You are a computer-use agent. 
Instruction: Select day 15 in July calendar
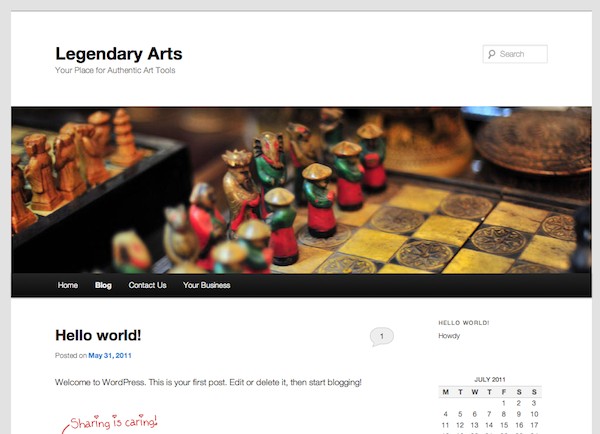point(504,425)
